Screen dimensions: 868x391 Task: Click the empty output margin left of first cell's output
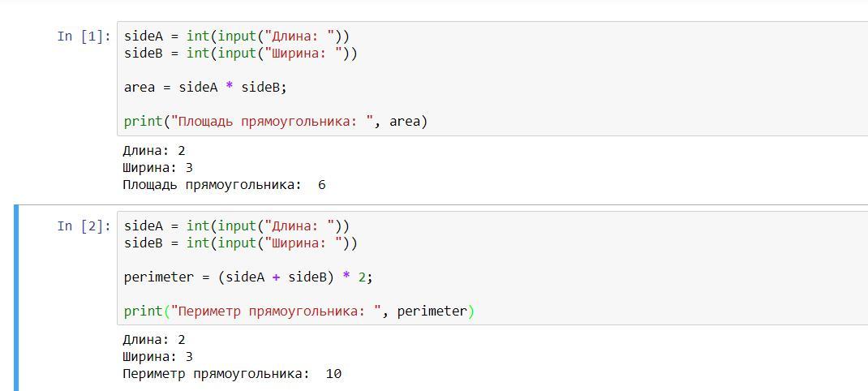(x=65, y=168)
